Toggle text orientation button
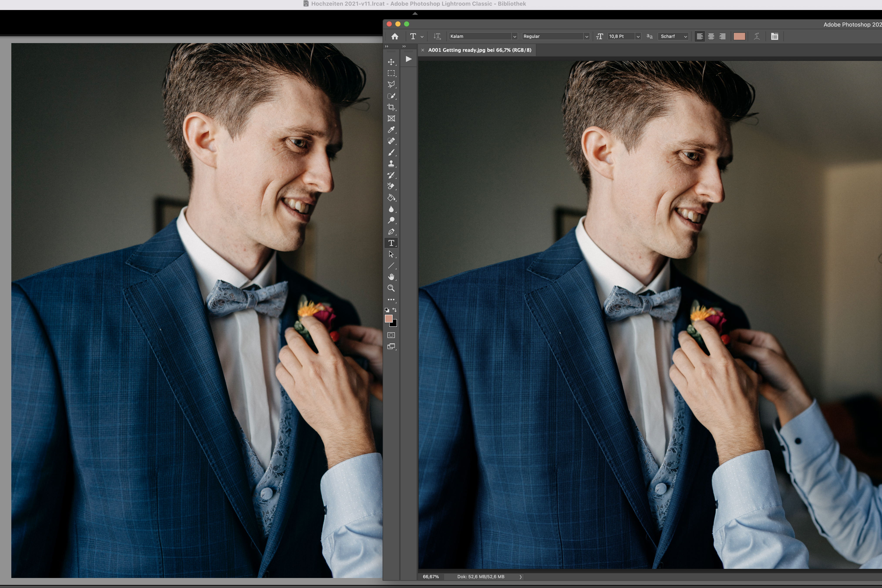This screenshot has width=882, height=588. click(x=437, y=36)
